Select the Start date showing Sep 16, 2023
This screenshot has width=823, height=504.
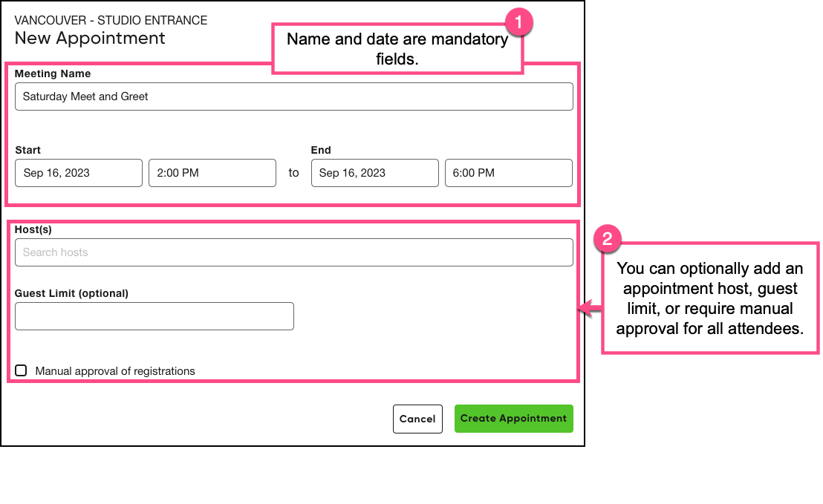(78, 173)
